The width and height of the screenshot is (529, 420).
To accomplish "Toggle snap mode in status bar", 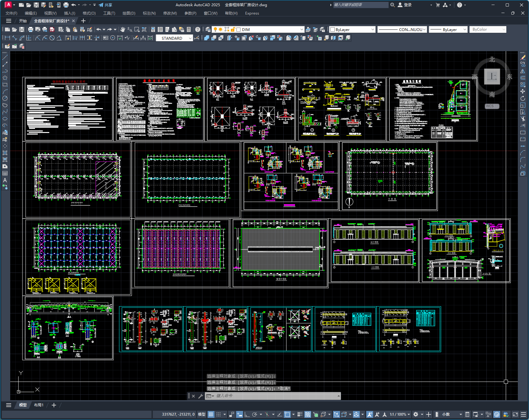I will click(x=218, y=414).
